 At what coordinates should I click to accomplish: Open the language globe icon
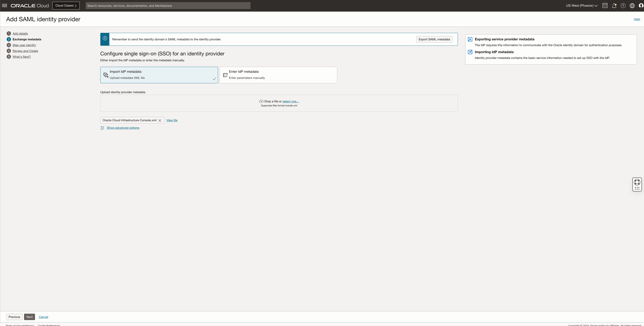pyautogui.click(x=632, y=5)
